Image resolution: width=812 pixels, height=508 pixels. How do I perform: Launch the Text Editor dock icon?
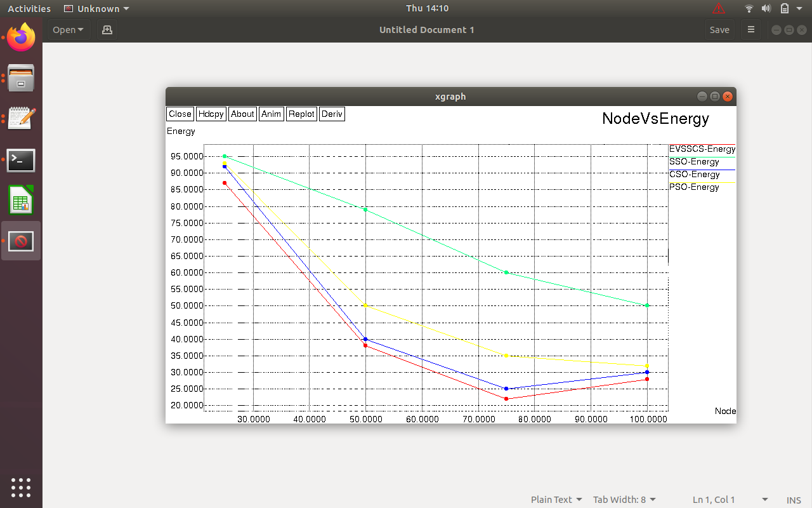pos(21,119)
